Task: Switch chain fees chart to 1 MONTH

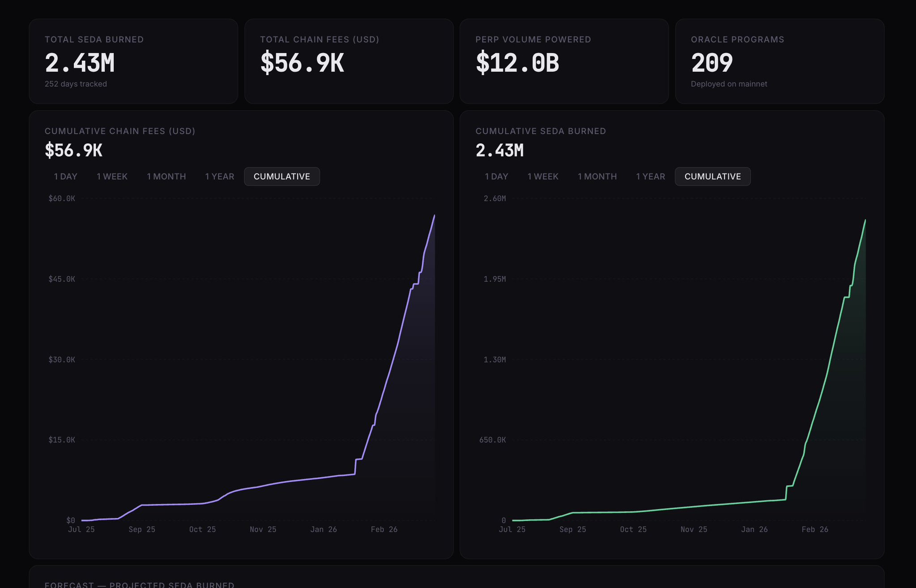Action: point(166,177)
